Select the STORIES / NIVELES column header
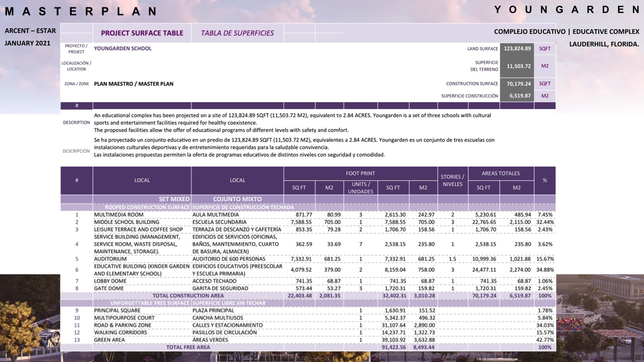Screen dimensions: 644x362 [452, 181]
